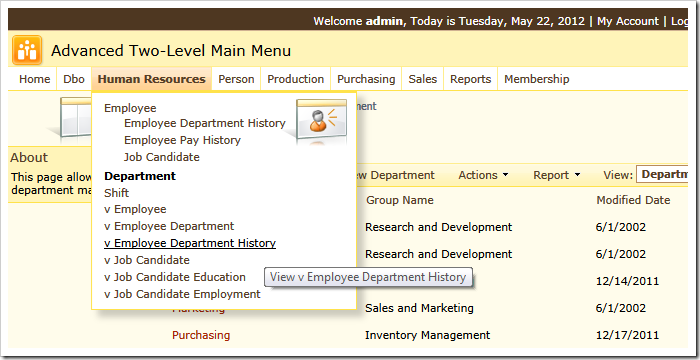This screenshot has height=360, width=700.
Task: Click the 12/17/2011 modified date cell
Action: (x=627, y=335)
